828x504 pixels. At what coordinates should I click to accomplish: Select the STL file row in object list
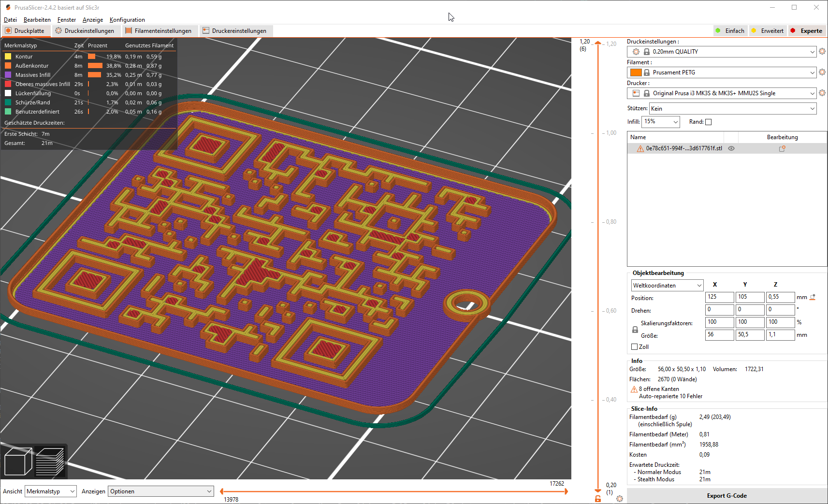click(726, 149)
